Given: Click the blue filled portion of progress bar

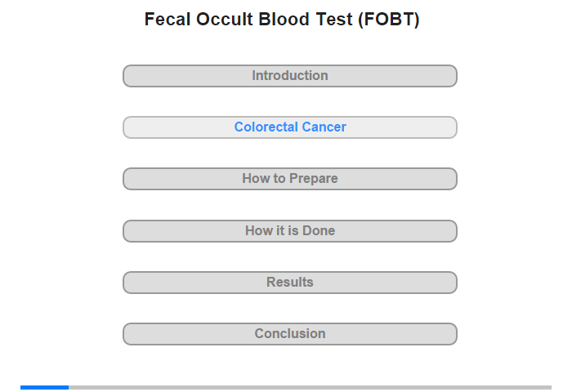Looking at the screenshot, I should point(44,387).
